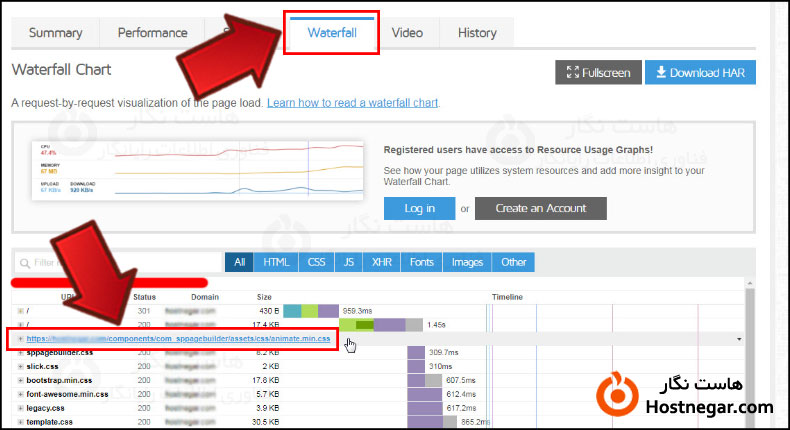790x430 pixels.
Task: Click the 17.8 KB size cell
Action: coord(266,381)
